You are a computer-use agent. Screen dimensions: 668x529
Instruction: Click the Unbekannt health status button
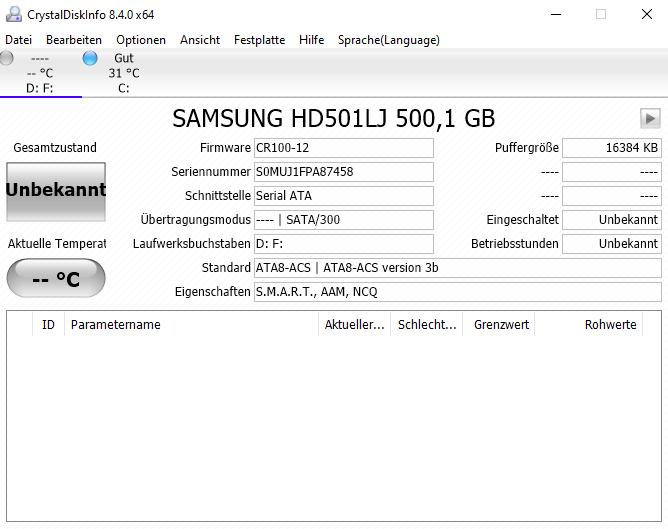point(56,192)
